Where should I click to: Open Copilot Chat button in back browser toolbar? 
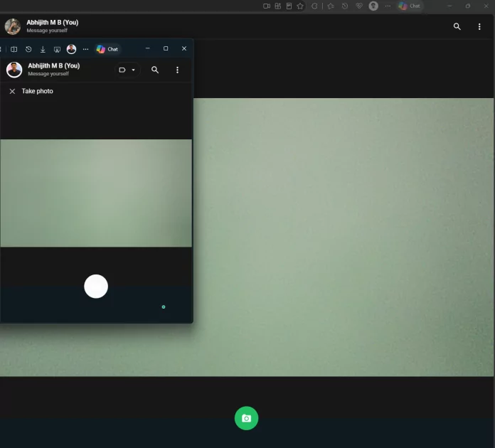410,6
